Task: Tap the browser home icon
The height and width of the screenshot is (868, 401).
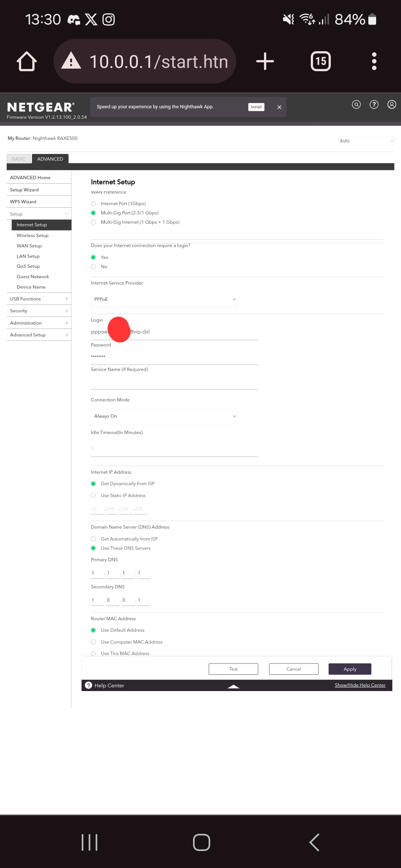Action: 27,61
